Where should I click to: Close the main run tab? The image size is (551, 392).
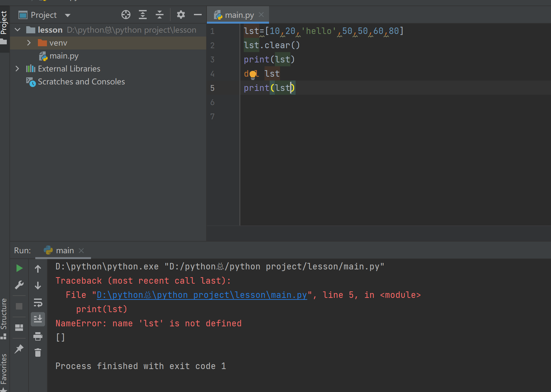click(x=81, y=251)
